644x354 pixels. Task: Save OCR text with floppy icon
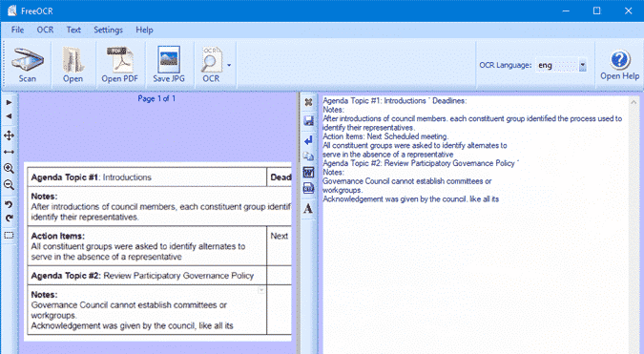point(308,121)
